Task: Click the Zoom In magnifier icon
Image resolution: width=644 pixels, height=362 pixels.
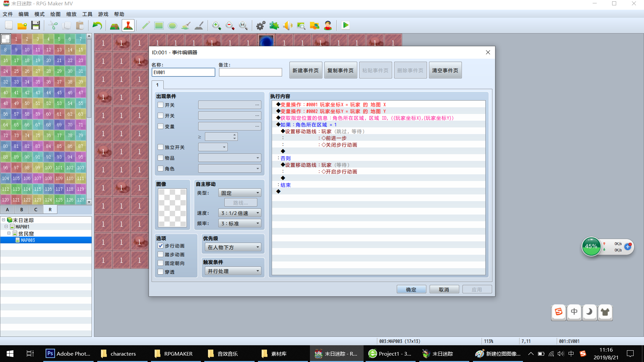Action: click(217, 25)
